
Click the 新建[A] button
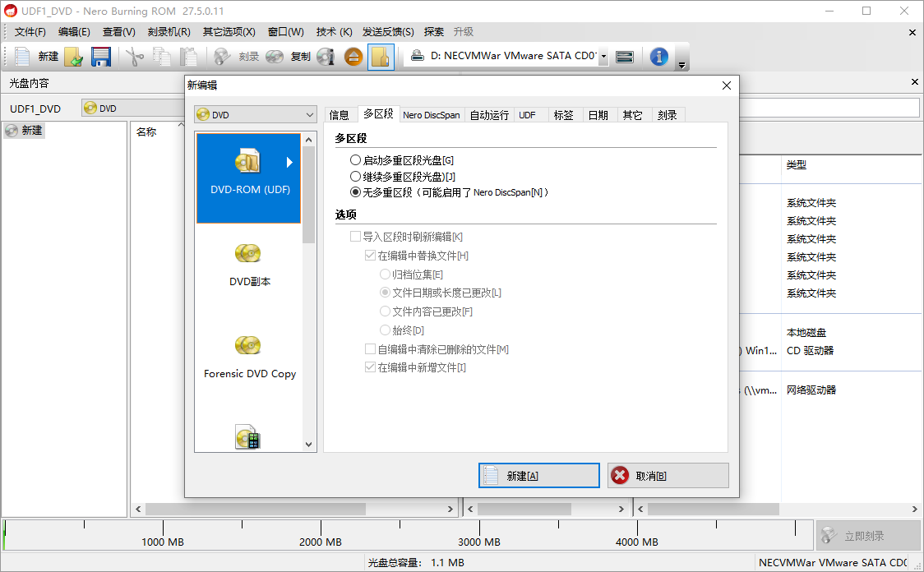pos(538,475)
